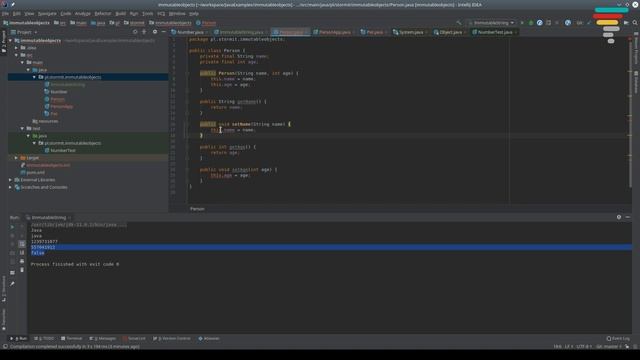Click the Search Everywhere magnifier icon
Viewport: 640px width, 360px height.
click(635, 23)
